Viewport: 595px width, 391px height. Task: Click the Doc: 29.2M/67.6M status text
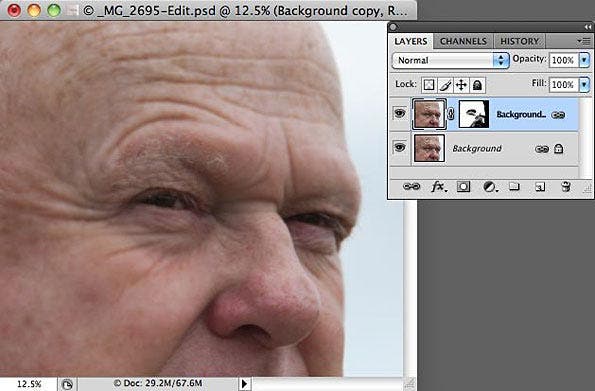click(x=158, y=383)
